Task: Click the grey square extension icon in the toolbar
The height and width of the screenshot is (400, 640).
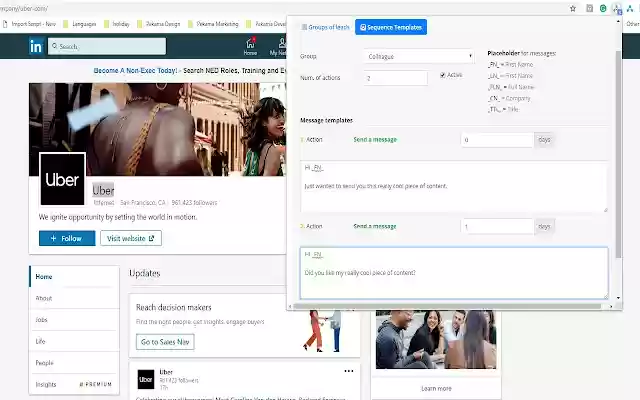Action: coord(589,8)
